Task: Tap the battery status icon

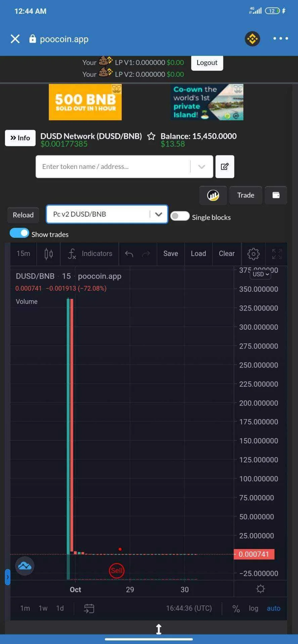Action: pos(272,11)
